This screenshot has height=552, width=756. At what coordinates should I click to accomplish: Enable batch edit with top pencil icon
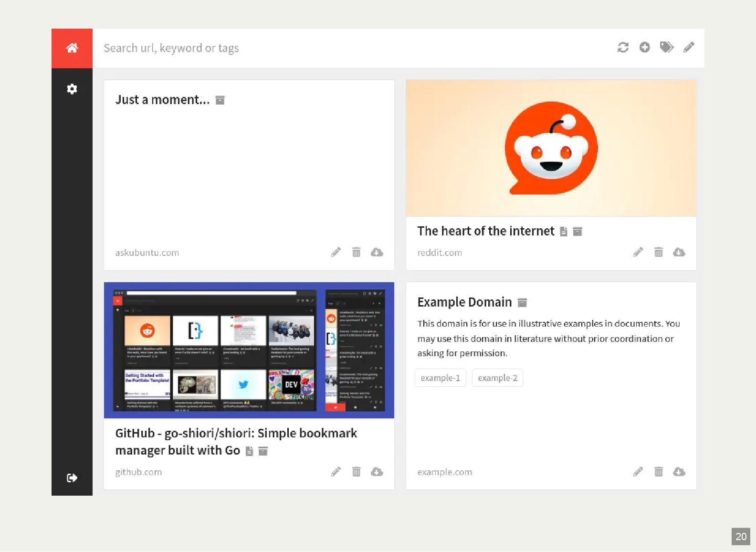[689, 47]
